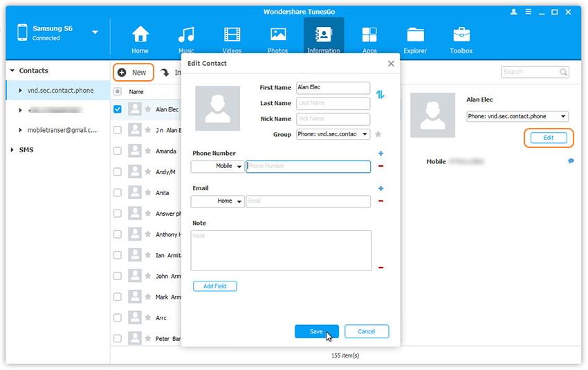Check the Amanda contact checkbox

pyautogui.click(x=118, y=151)
